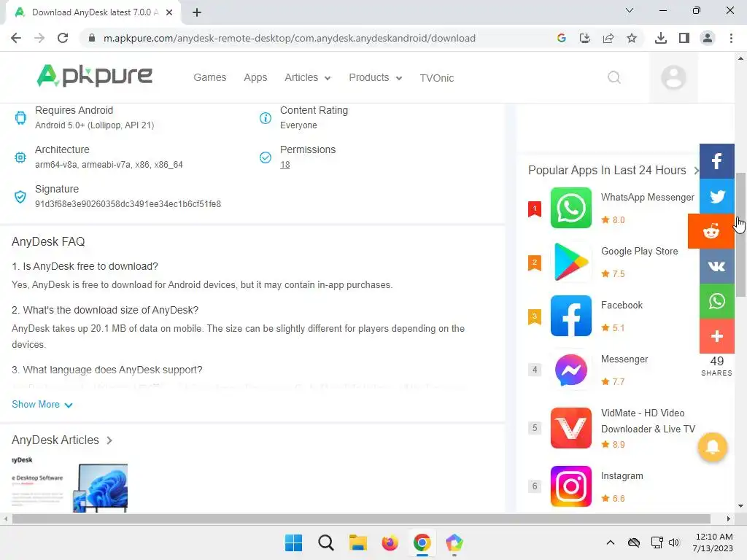Image resolution: width=747 pixels, height=560 pixels.
Task: Click the scroll-down arrow of vertical scrollbar
Action: point(740,506)
